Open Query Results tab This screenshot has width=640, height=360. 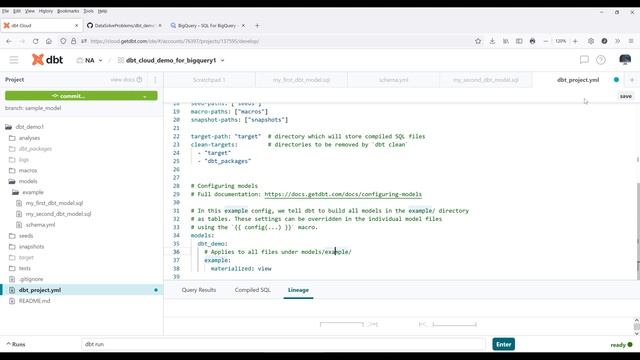click(x=199, y=290)
